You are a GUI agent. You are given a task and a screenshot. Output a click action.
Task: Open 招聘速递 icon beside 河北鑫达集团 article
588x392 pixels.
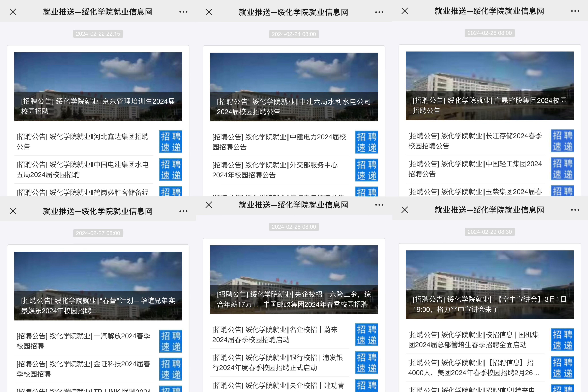(171, 142)
